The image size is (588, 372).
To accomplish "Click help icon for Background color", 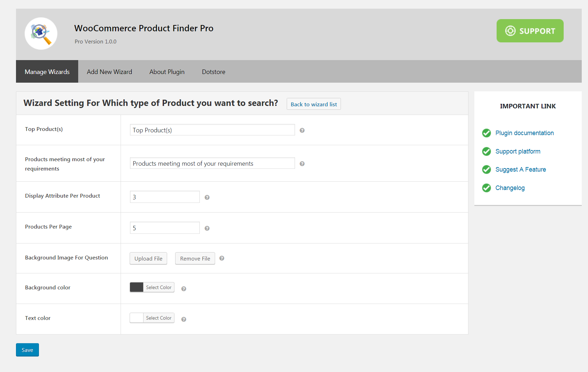I will point(184,289).
